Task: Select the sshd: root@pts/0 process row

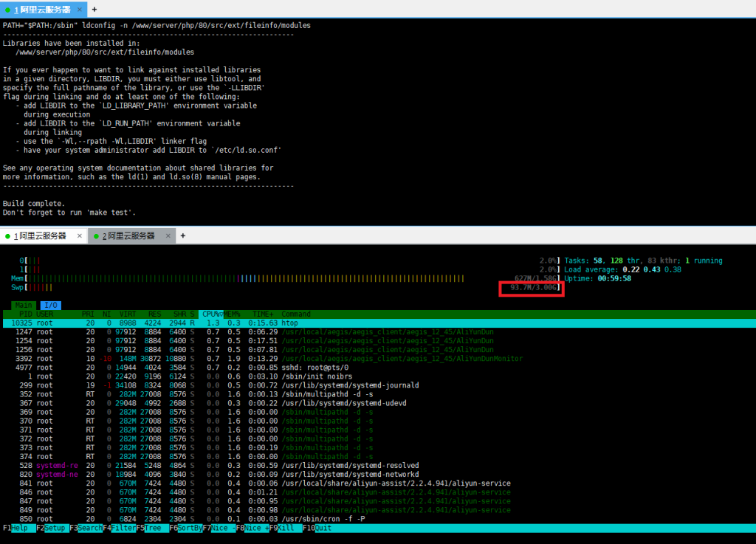Action: pos(379,368)
